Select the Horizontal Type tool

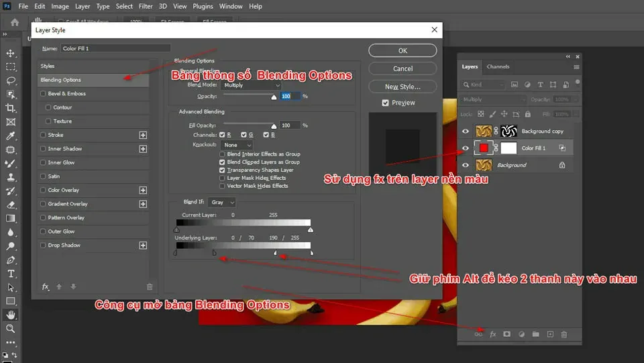click(11, 274)
